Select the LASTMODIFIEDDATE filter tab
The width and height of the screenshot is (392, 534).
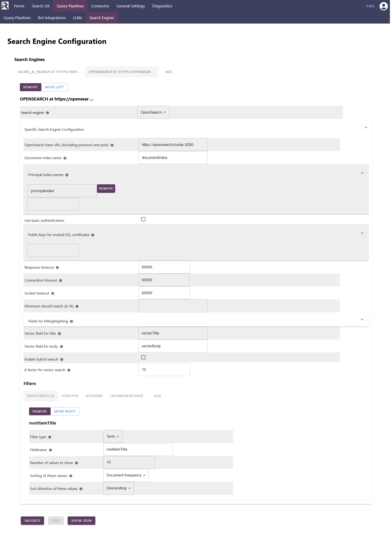point(127,396)
